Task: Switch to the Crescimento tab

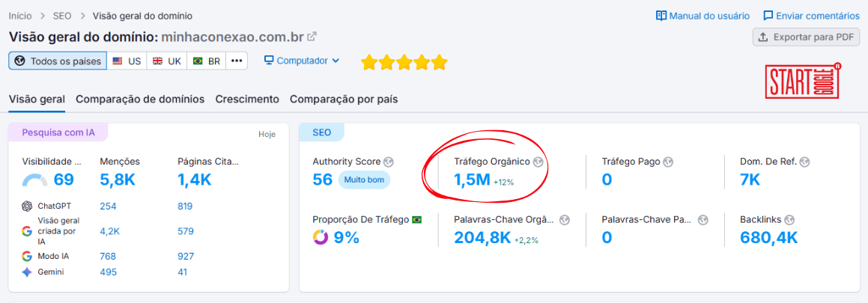Action: 247,99
